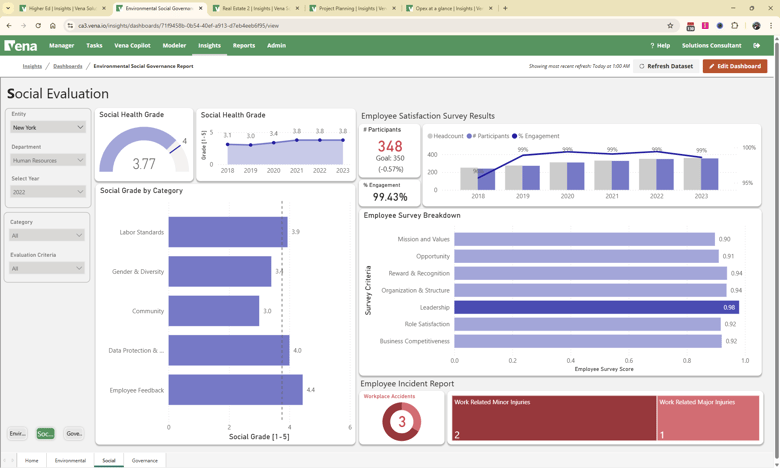Viewport: 780px width, 468px height.
Task: Reload the page with browser refresh icon
Action: [38, 26]
